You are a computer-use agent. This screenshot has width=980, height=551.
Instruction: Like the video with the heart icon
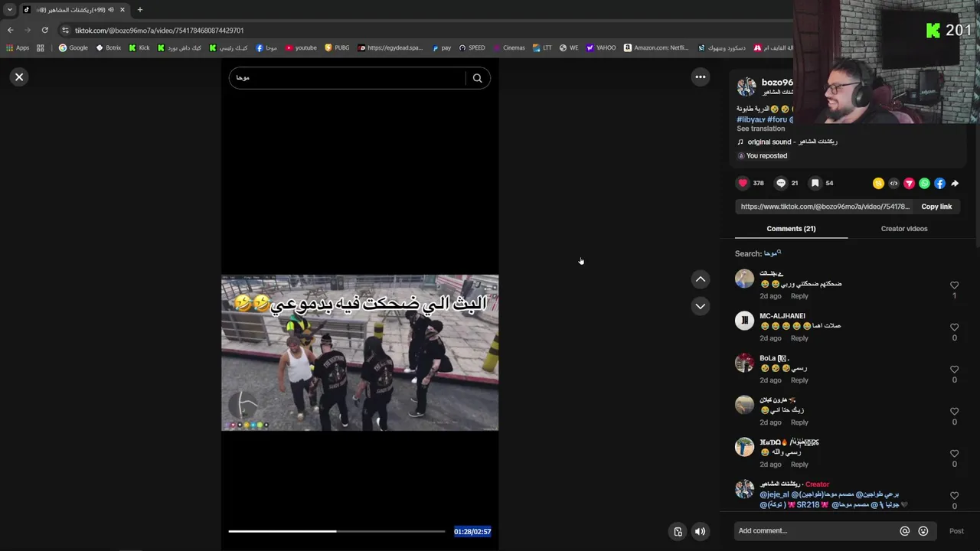point(743,183)
